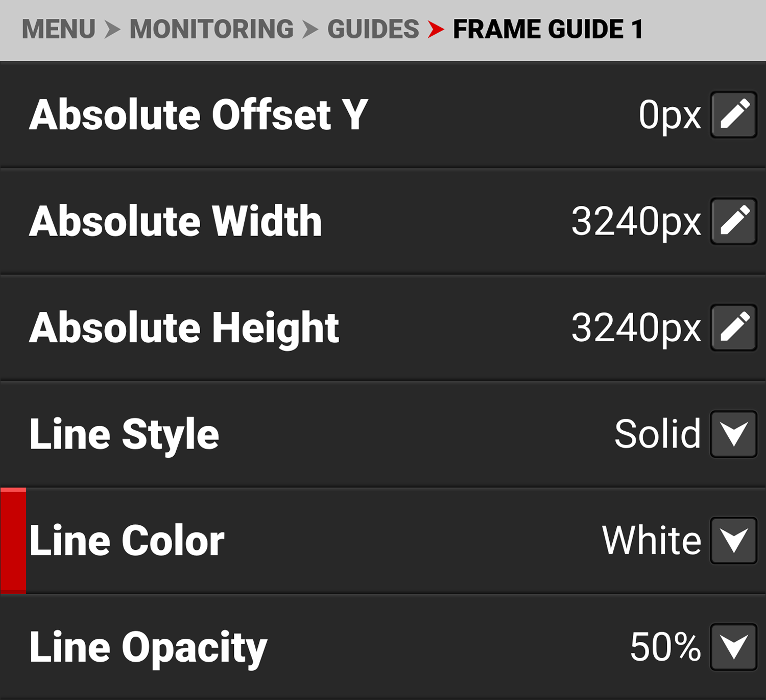Select the Line Opacity setting label

click(148, 647)
